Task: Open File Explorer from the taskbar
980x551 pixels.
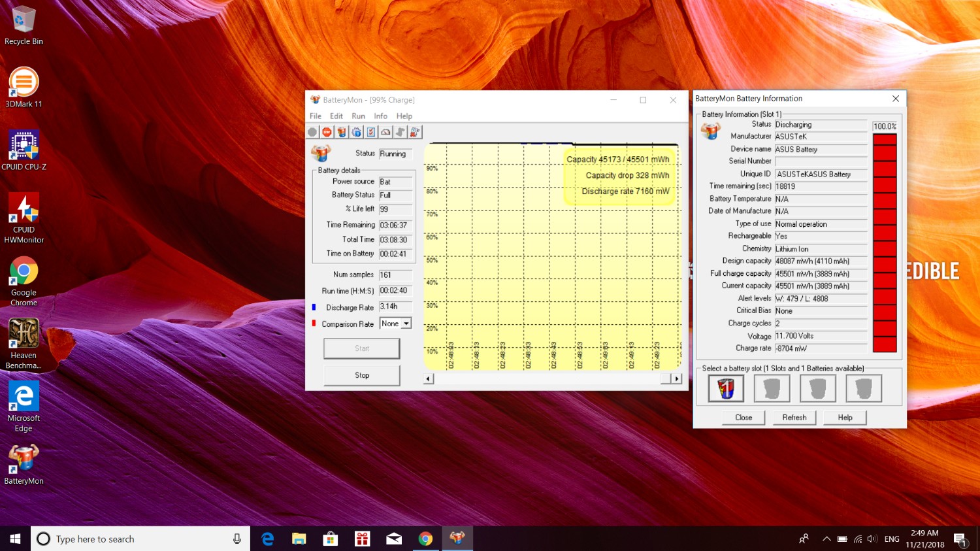Action: (x=299, y=539)
